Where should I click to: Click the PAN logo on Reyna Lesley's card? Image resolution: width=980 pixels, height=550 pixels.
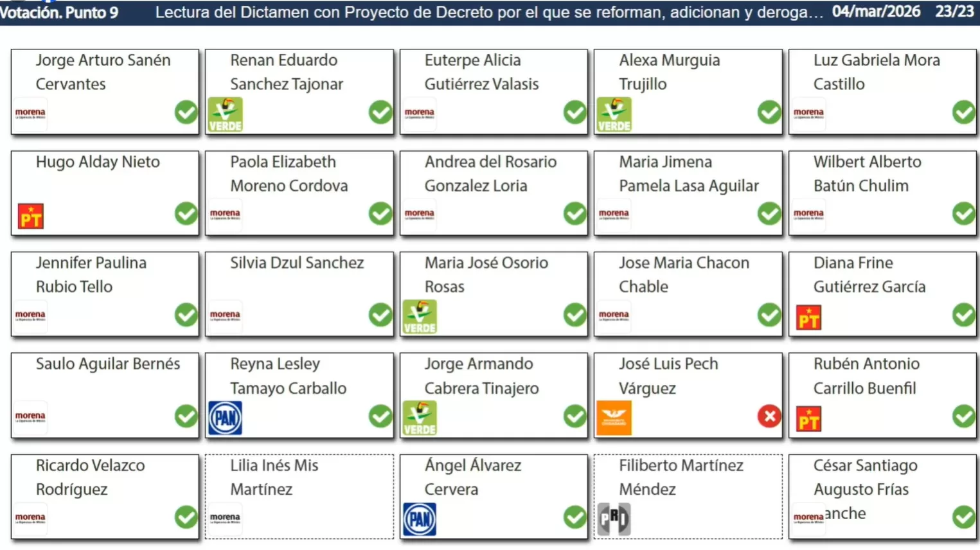226,418
